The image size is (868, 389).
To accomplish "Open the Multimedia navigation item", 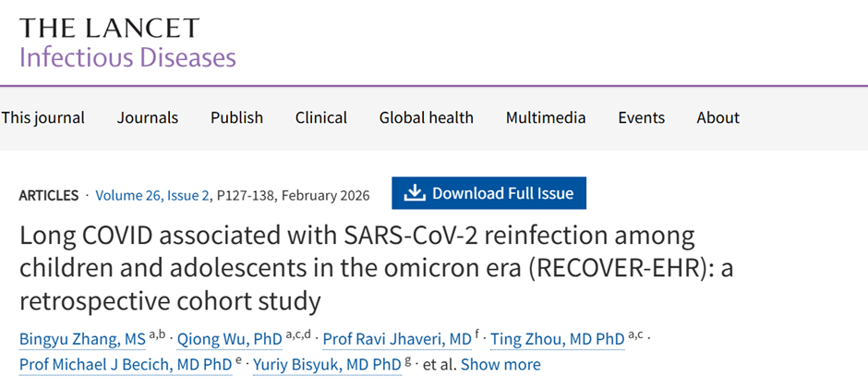I will click(x=546, y=117).
